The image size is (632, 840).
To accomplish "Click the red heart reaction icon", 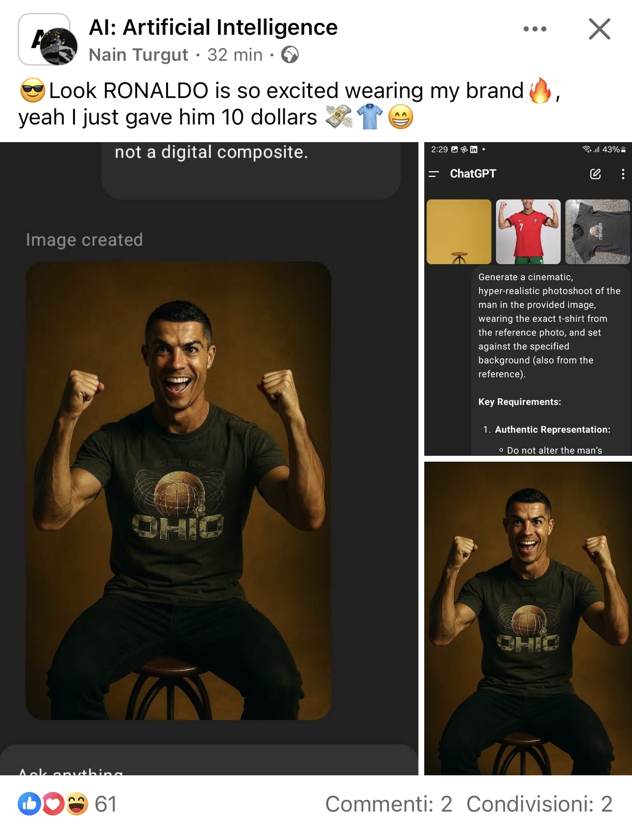I will (x=53, y=804).
